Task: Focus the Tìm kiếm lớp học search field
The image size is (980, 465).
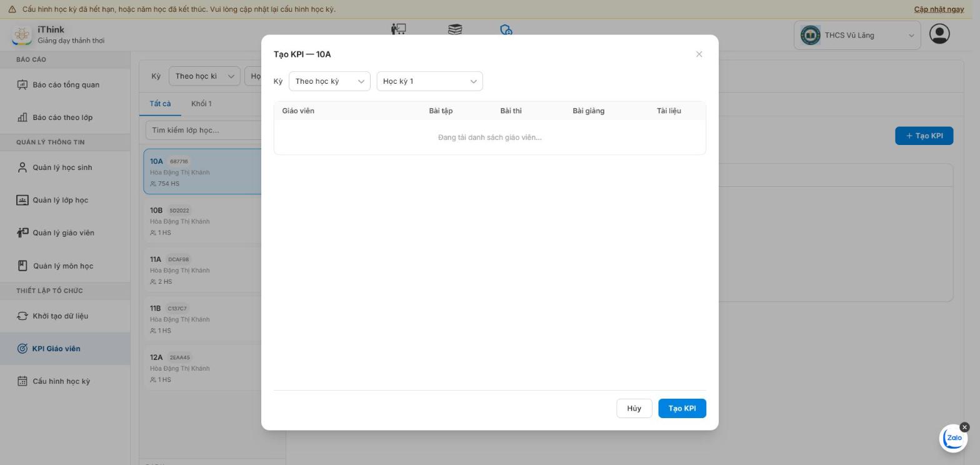Action: point(204,130)
